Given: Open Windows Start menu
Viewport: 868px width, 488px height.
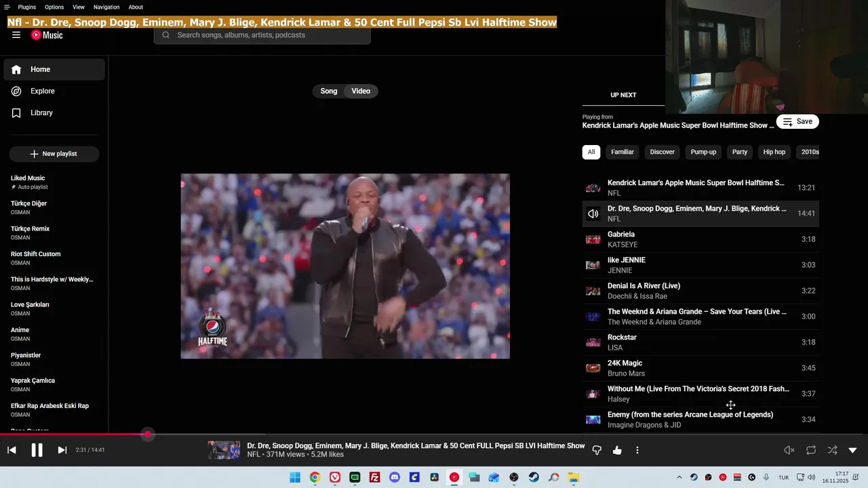Looking at the screenshot, I should (x=295, y=477).
